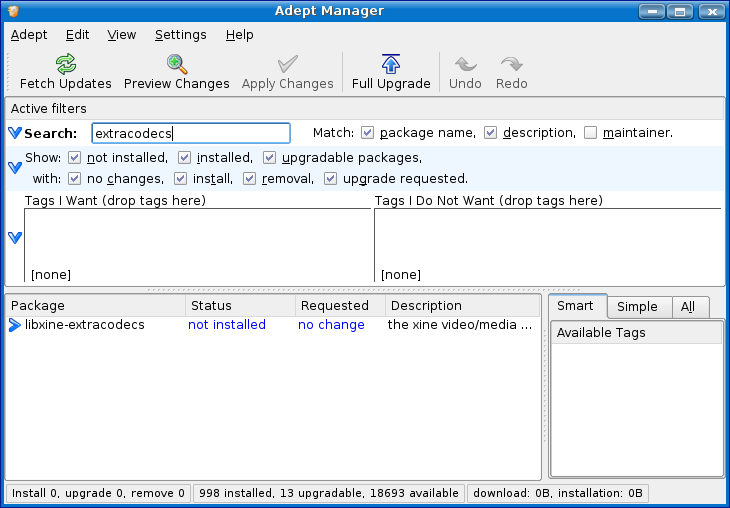Minimize the Adept Manager window

coord(652,11)
